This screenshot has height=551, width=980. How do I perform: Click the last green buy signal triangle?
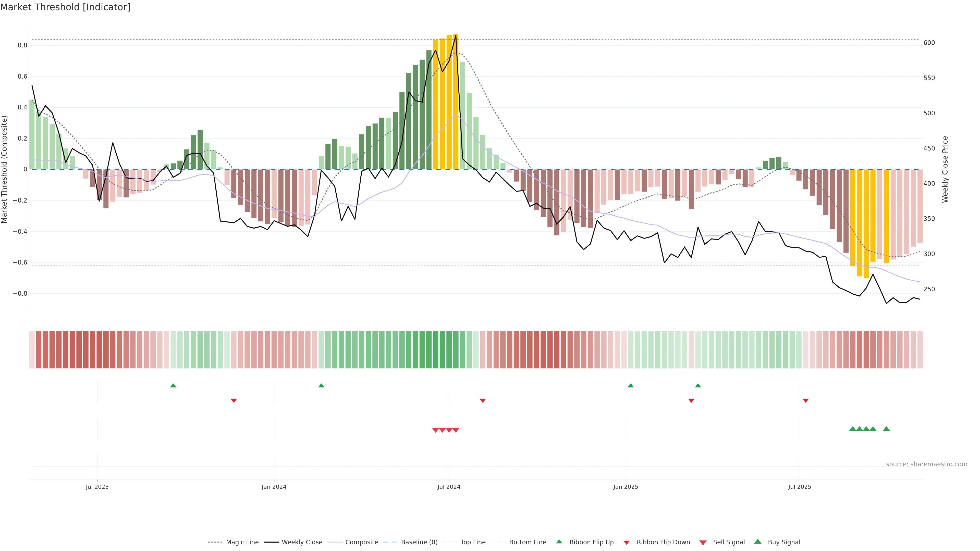886,429
